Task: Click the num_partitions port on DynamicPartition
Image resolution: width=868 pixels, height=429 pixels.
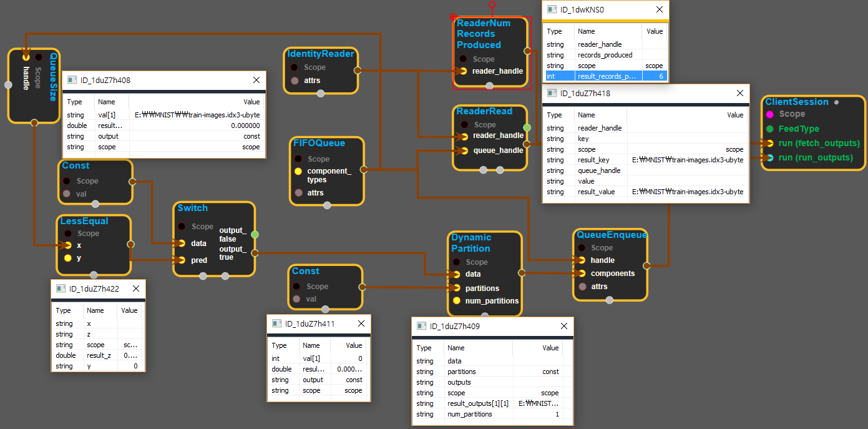Action: (456, 300)
